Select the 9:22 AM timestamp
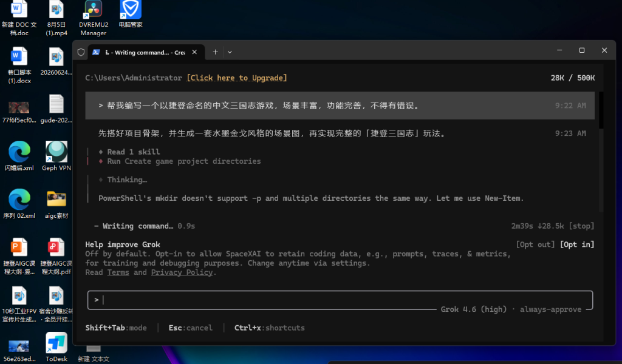The image size is (622, 364). 570,106
